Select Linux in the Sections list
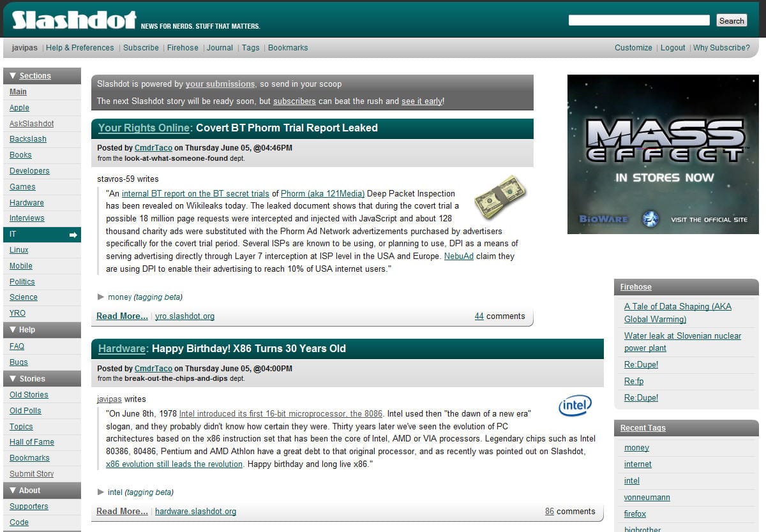Screen dimensions: 766x532 pyautogui.click(x=19, y=250)
